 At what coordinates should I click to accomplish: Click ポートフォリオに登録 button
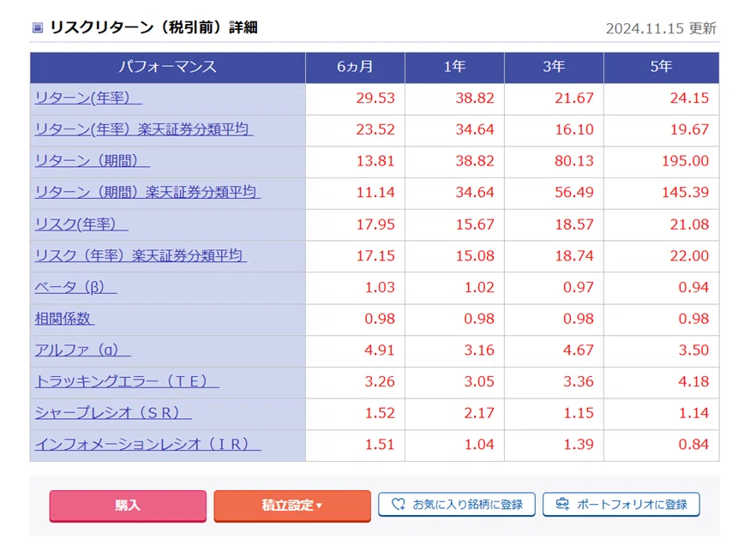(621, 504)
